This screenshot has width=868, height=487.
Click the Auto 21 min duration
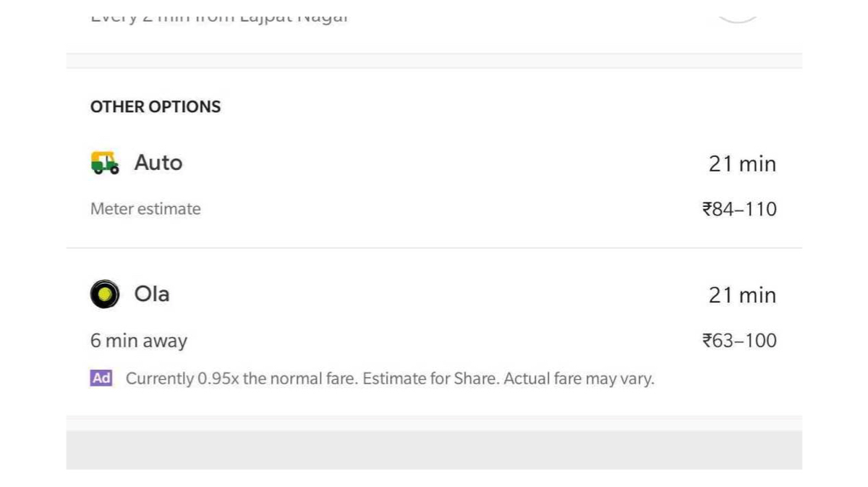click(742, 164)
